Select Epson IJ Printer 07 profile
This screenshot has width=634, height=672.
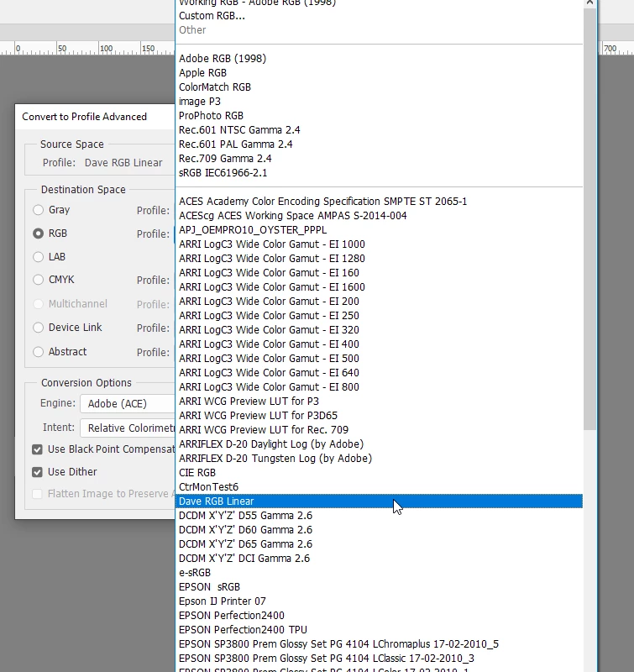(379, 601)
